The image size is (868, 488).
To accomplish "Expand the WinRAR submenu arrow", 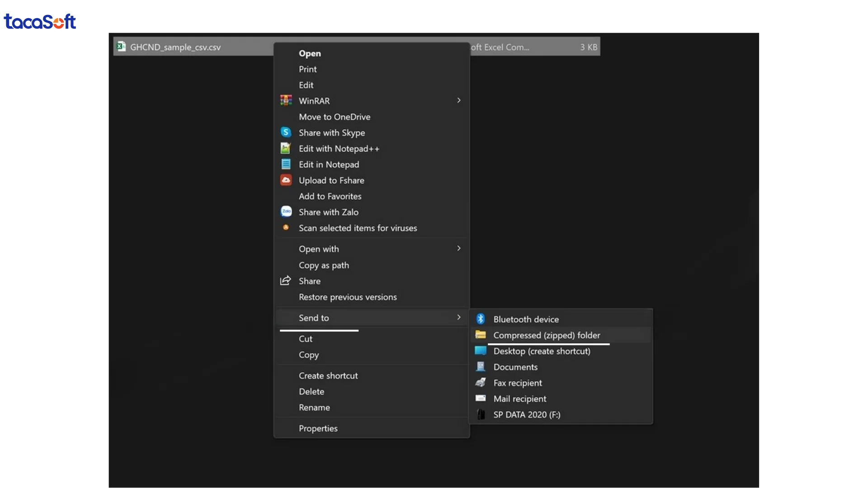I will click(x=459, y=100).
